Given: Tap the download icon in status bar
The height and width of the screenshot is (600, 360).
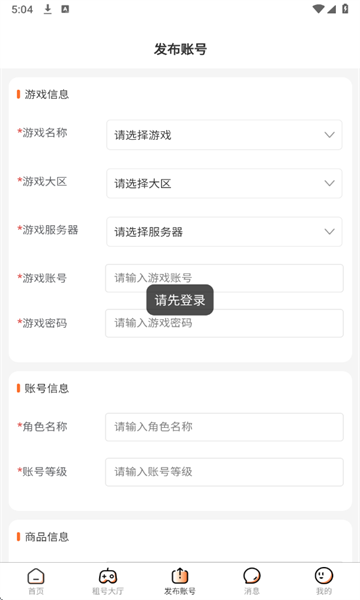Looking at the screenshot, I should click(x=47, y=9).
